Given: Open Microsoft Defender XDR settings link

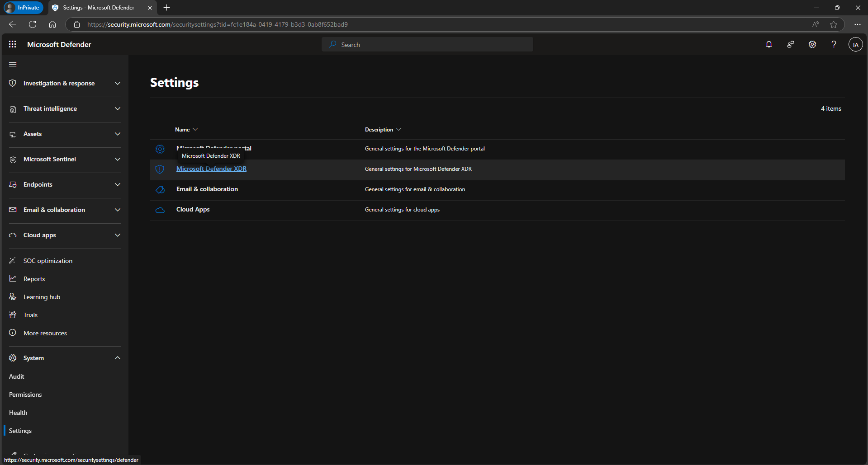Looking at the screenshot, I should pyautogui.click(x=211, y=169).
